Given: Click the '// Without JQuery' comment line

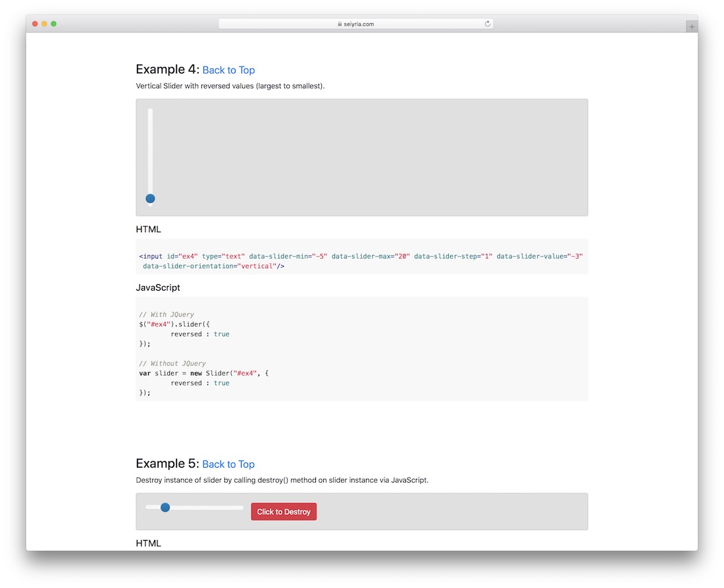Looking at the screenshot, I should 172,363.
